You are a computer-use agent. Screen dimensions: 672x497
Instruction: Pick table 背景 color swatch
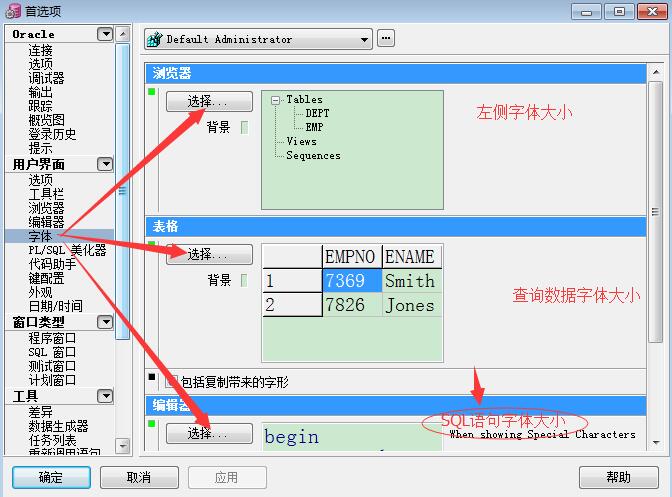point(244,280)
